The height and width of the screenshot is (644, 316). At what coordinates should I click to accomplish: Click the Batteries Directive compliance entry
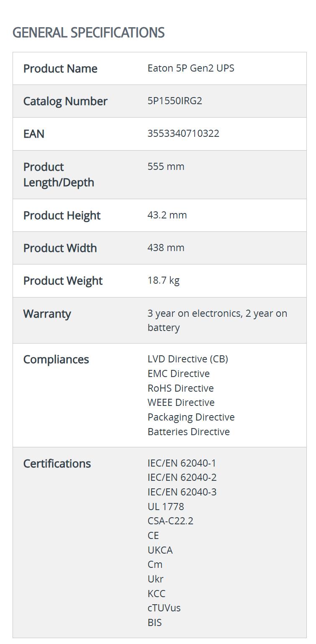(188, 432)
